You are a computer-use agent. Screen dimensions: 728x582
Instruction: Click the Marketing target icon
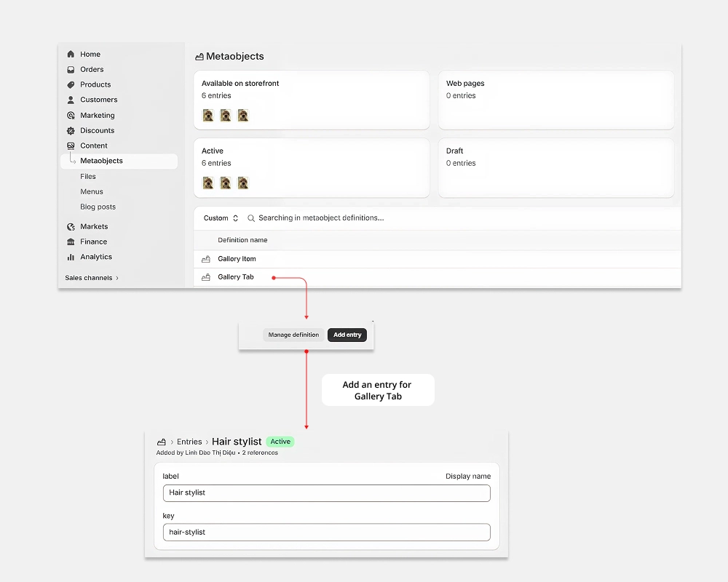point(71,115)
